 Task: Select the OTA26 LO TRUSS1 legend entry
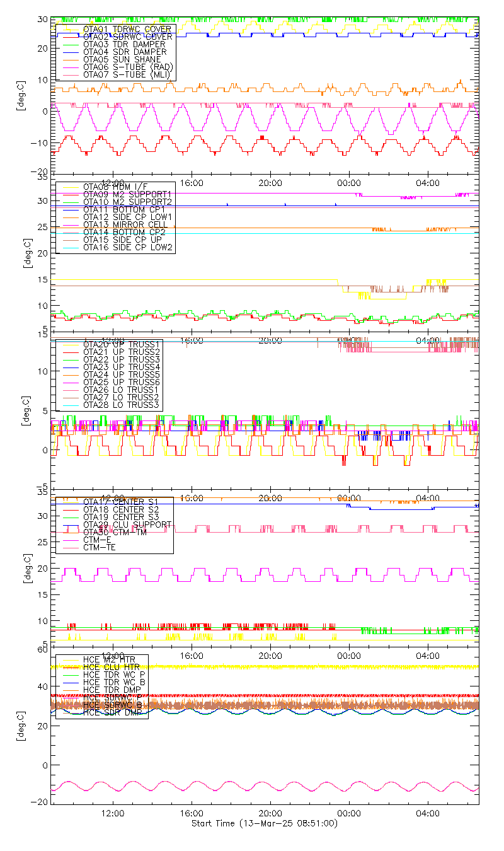(x=122, y=389)
